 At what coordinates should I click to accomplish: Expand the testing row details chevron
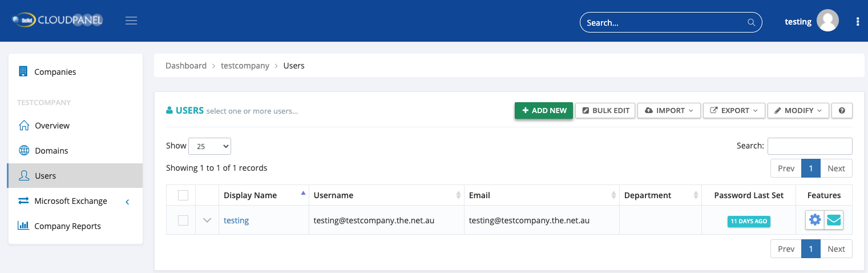207,220
